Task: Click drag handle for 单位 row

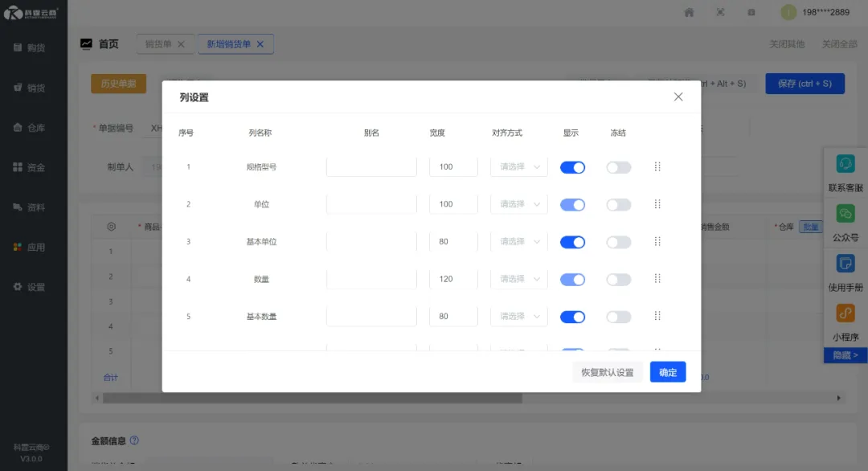Action: click(x=657, y=204)
